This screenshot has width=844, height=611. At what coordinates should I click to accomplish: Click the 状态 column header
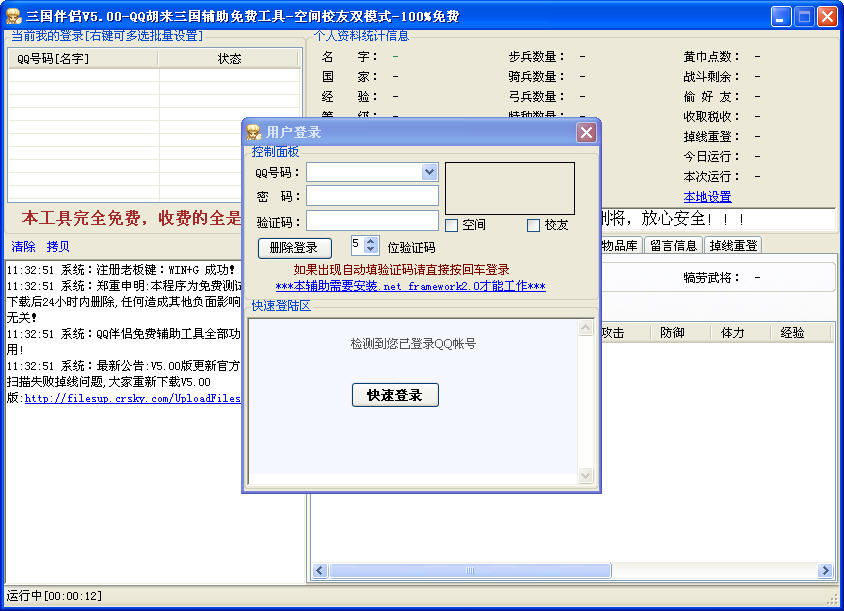pos(229,59)
